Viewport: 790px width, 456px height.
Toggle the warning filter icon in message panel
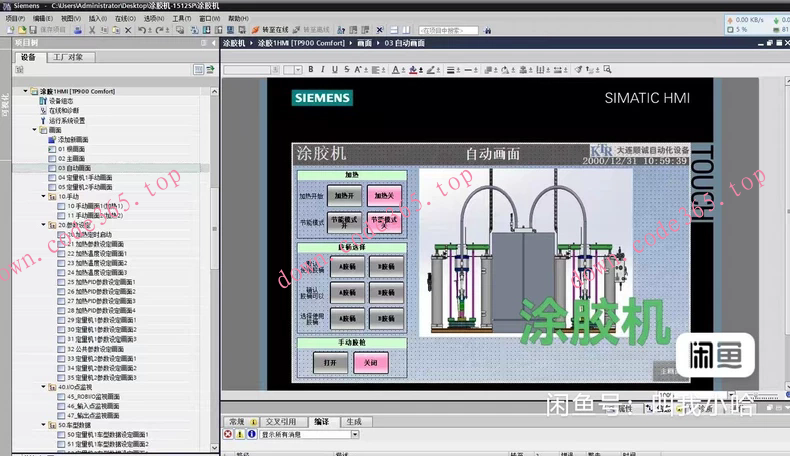tap(240, 435)
